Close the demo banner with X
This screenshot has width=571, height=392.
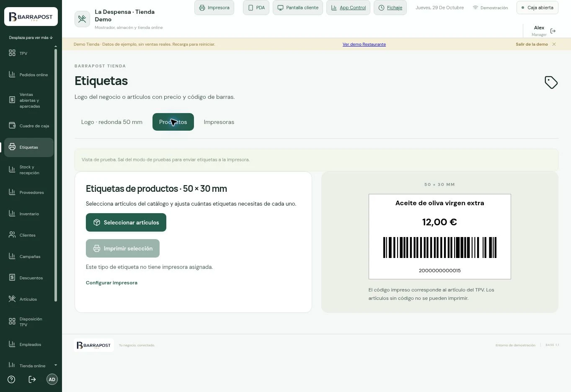pyautogui.click(x=554, y=44)
